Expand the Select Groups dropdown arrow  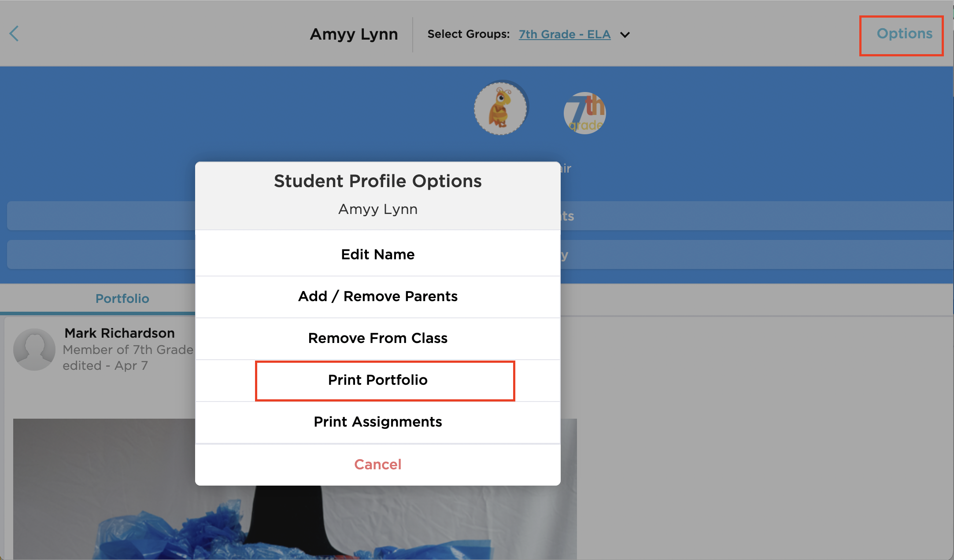[625, 35]
